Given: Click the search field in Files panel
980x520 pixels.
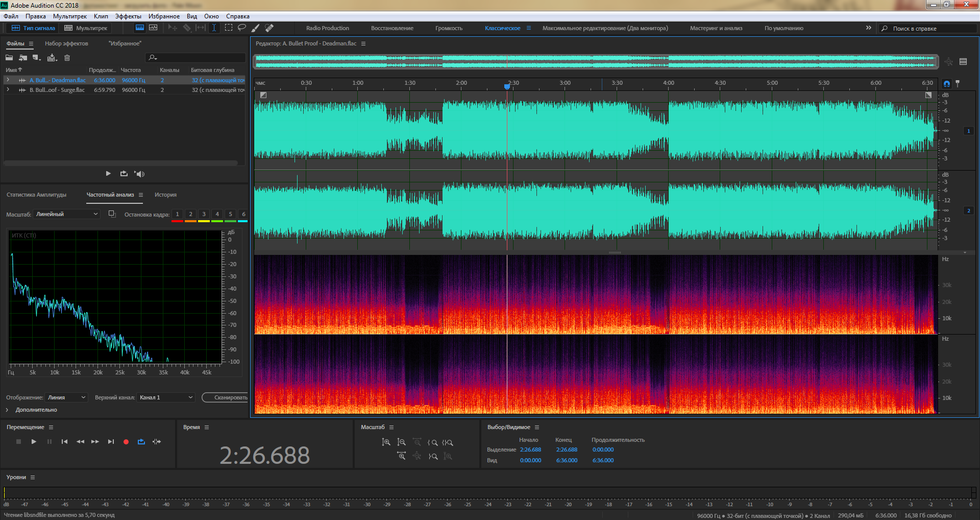Looking at the screenshot, I should coord(197,58).
